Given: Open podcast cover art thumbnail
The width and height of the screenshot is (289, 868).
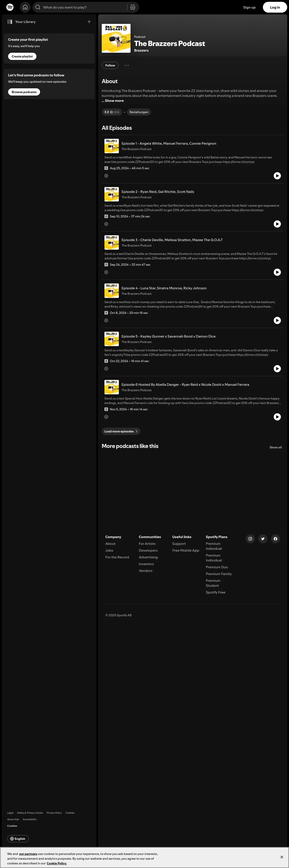Looking at the screenshot, I should 116,38.
